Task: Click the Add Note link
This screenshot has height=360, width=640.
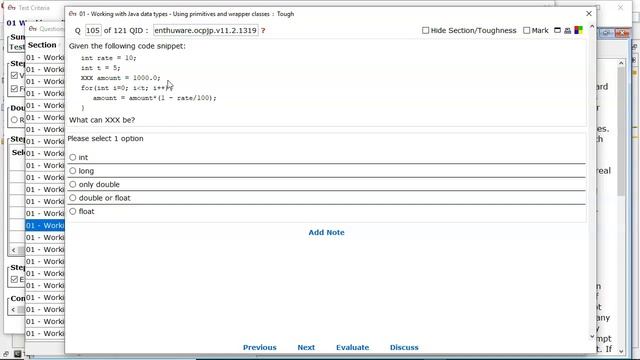Action: click(x=327, y=232)
